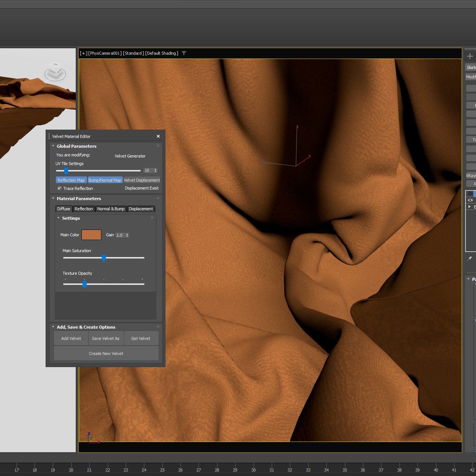Click the Create plus tab in command panel

470,56
